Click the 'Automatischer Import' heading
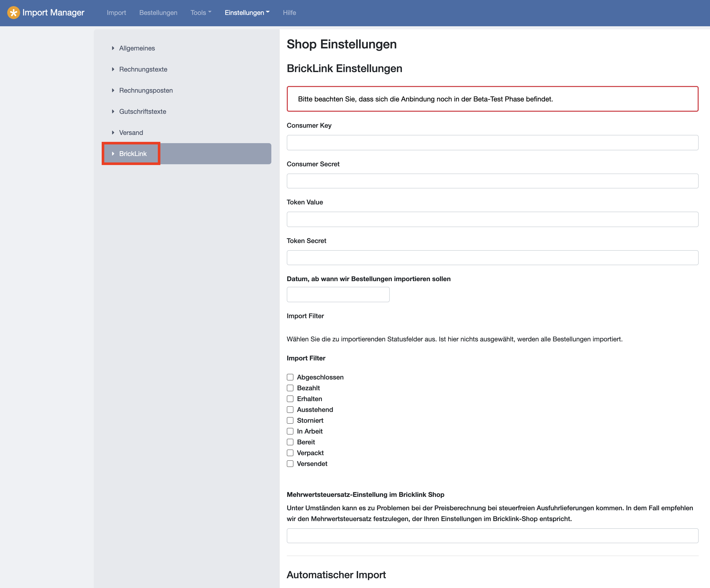The height and width of the screenshot is (588, 710). point(336,575)
